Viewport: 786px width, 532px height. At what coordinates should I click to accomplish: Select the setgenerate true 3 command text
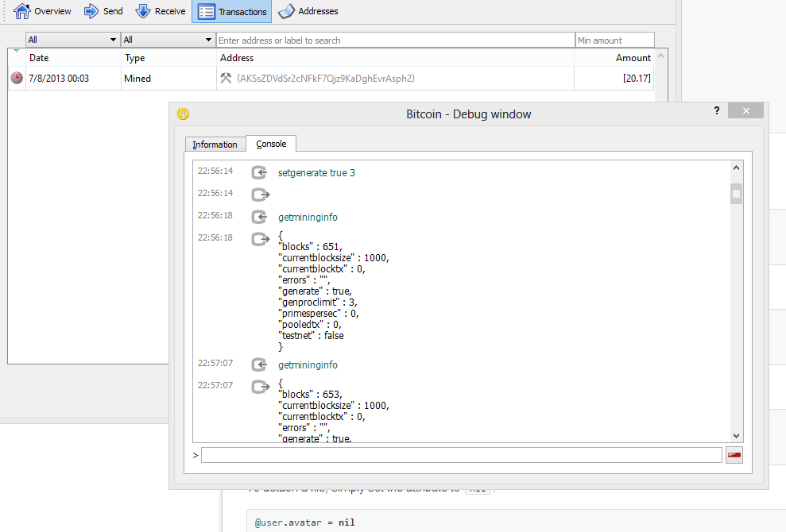tap(316, 173)
